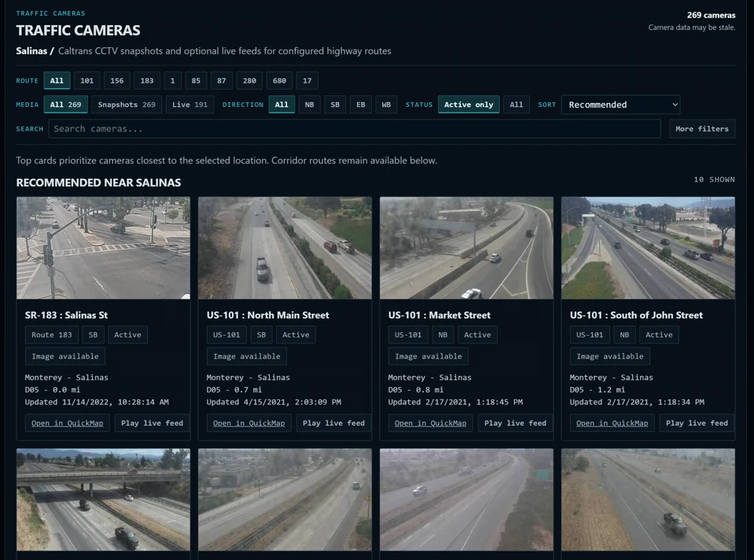This screenshot has height=560, width=754.
Task: Show Live 191 media only
Action: 190,105
